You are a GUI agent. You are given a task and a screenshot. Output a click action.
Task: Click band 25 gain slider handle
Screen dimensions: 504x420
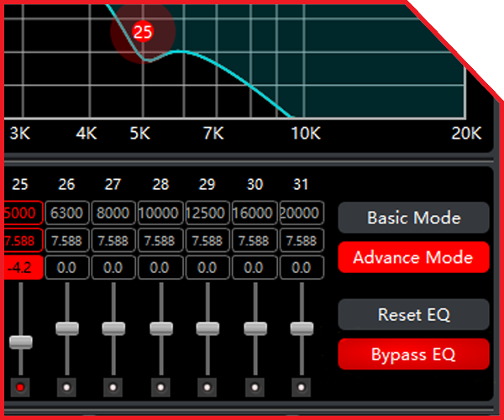pyautogui.click(x=21, y=342)
